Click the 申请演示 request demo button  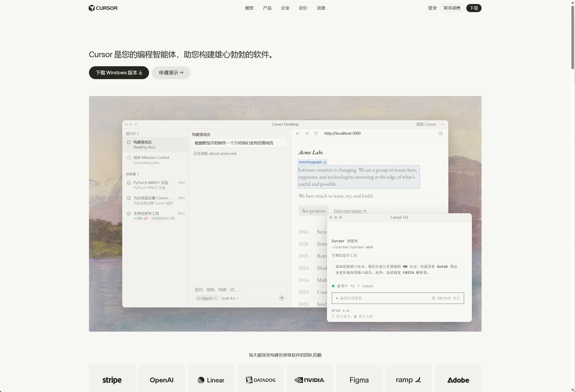171,73
